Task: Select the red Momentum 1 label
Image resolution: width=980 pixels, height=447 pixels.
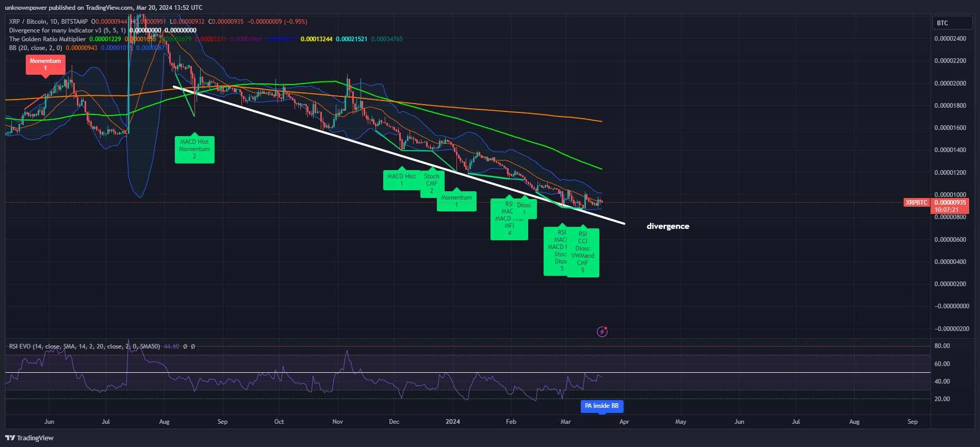Action: click(45, 64)
